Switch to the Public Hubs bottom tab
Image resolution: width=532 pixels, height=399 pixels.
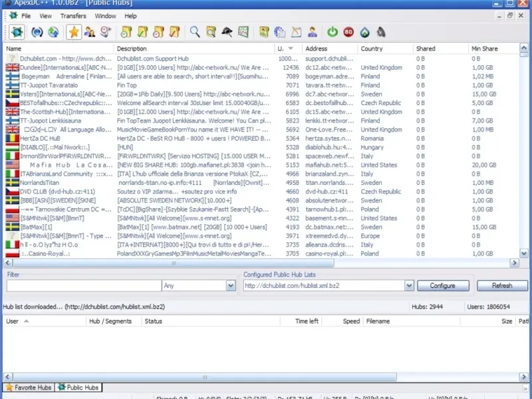pyautogui.click(x=78, y=388)
